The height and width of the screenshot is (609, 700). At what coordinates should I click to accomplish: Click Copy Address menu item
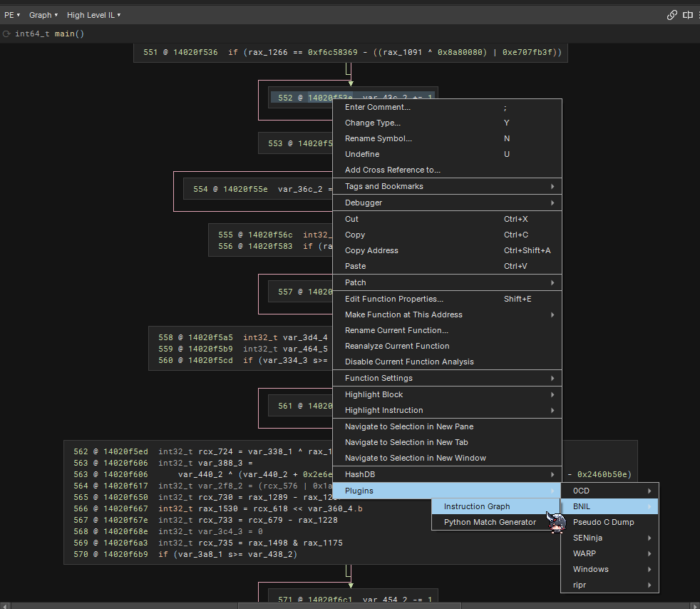(371, 250)
